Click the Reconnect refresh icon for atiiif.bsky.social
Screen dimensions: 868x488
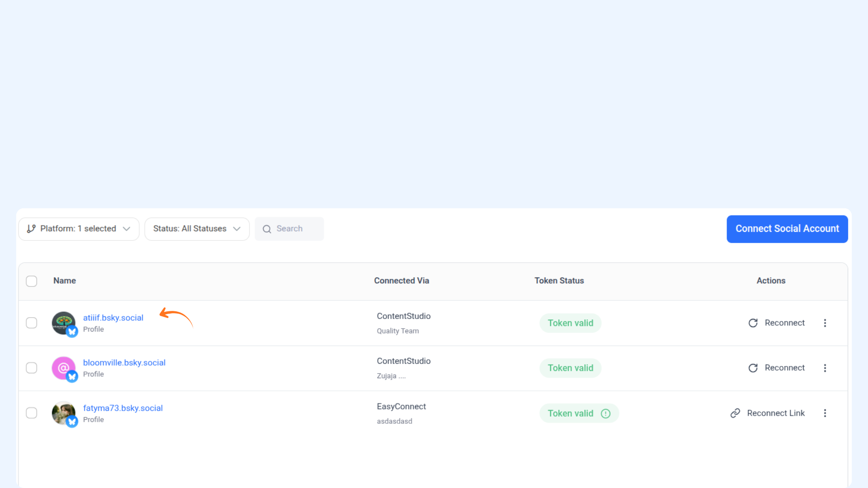click(753, 323)
